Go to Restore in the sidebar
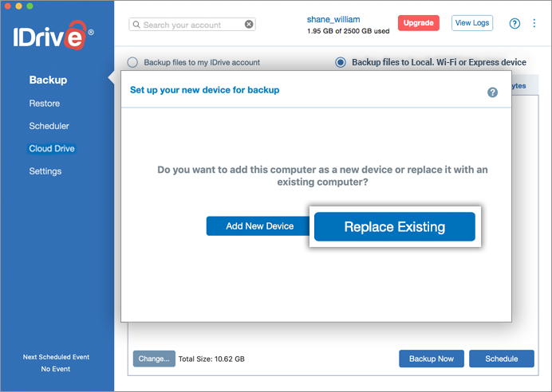The image size is (552, 392). point(45,104)
